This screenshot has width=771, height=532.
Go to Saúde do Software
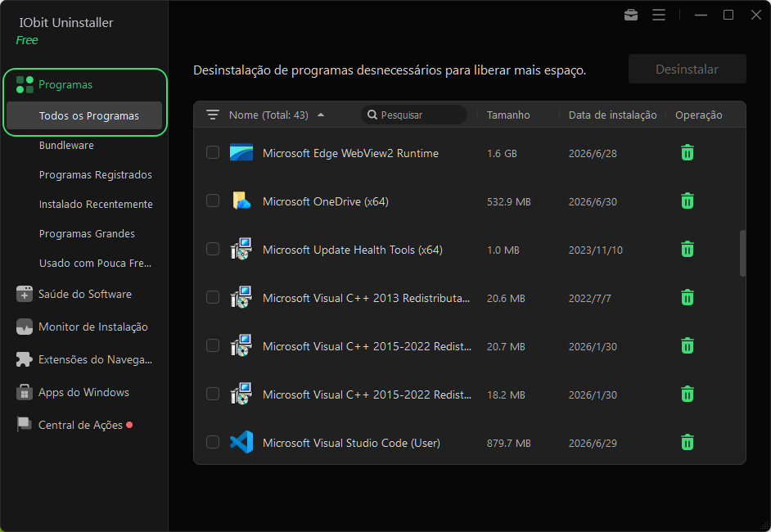pos(85,294)
